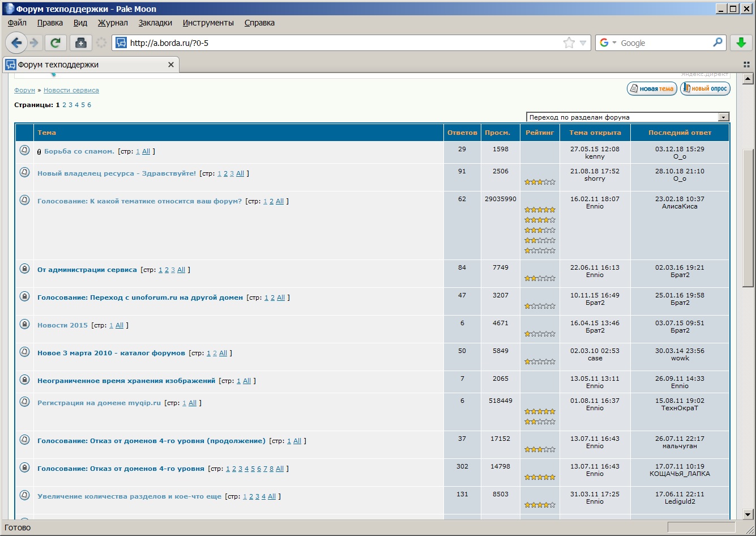756x536 pixels.
Task: Click the topic icon for Новый владелец ресурса
Action: pyautogui.click(x=24, y=172)
